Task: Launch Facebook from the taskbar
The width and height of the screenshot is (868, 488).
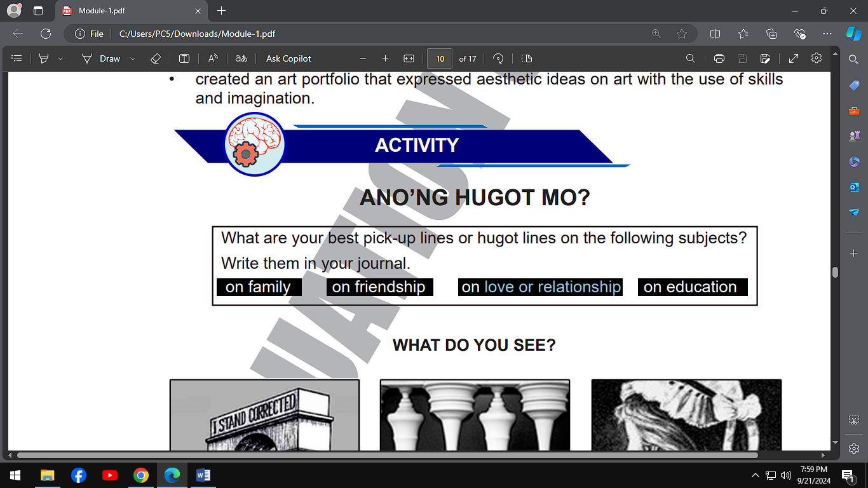Action: [78, 475]
